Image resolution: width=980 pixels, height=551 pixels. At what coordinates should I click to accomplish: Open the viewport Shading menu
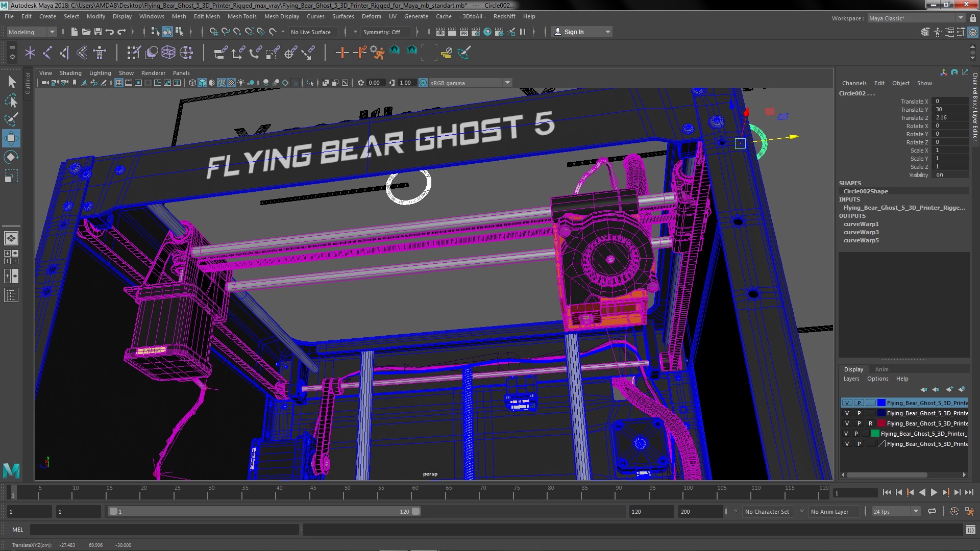70,73
